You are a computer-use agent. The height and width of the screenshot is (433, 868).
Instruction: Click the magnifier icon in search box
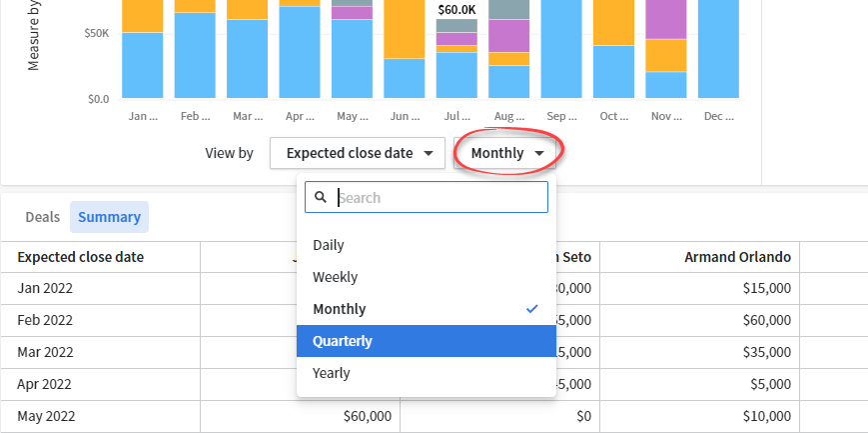pyautogui.click(x=320, y=197)
